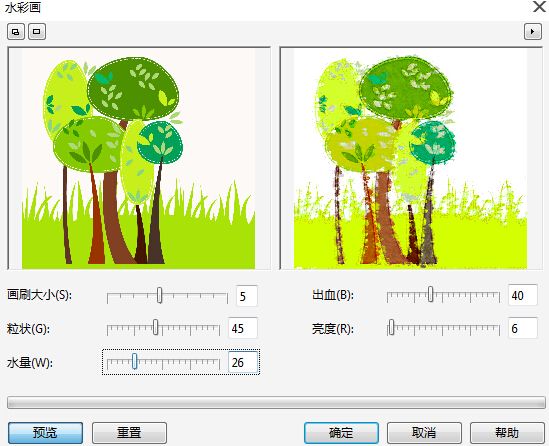549x446 pixels.
Task: Open the flyout arrow menu at top right
Action: pos(533,32)
